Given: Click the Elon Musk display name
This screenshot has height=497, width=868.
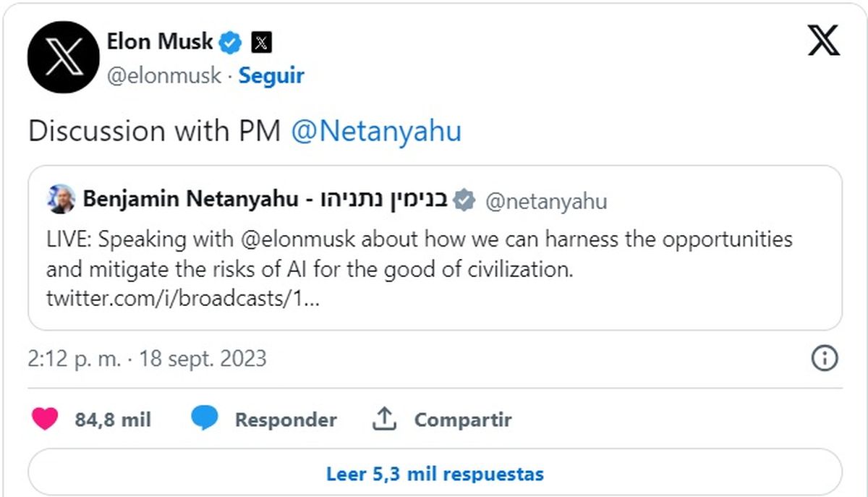Looking at the screenshot, I should [160, 42].
